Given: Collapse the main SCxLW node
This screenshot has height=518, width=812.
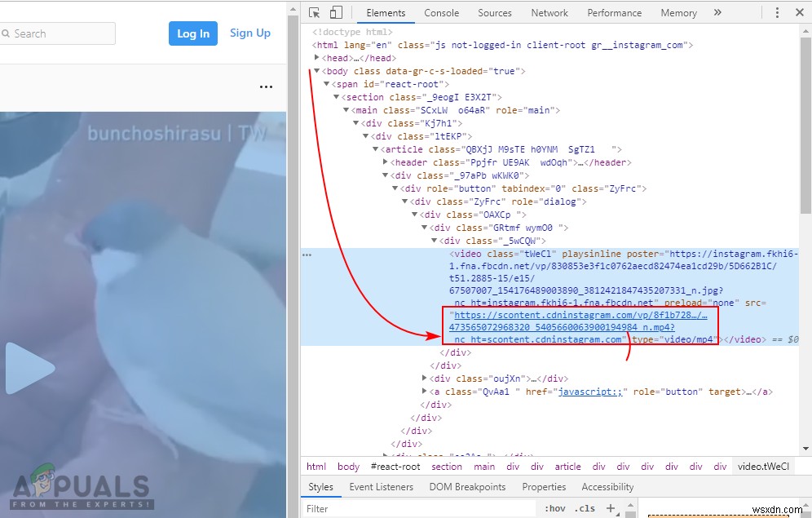Looking at the screenshot, I should (x=346, y=110).
